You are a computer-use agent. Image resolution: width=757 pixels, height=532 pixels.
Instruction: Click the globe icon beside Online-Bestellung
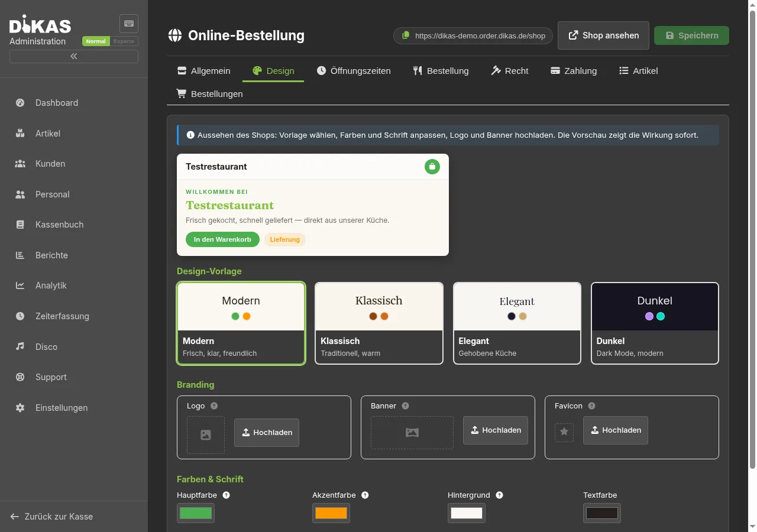click(174, 35)
